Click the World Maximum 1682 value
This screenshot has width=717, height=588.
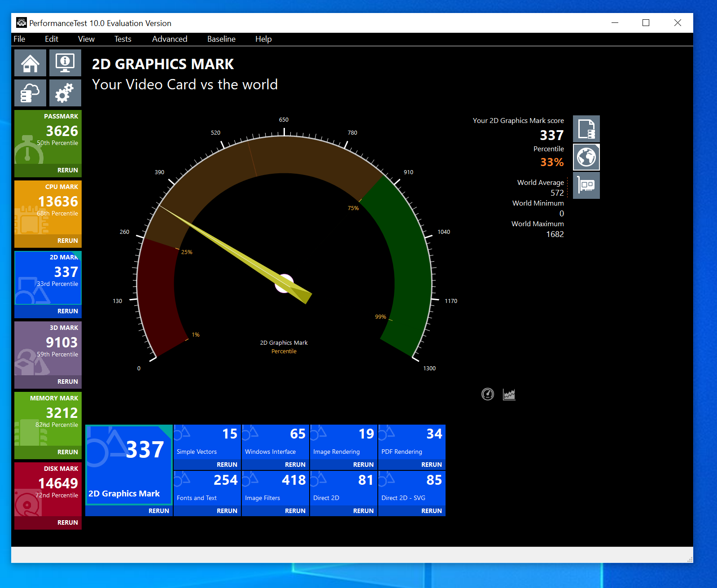[555, 234]
